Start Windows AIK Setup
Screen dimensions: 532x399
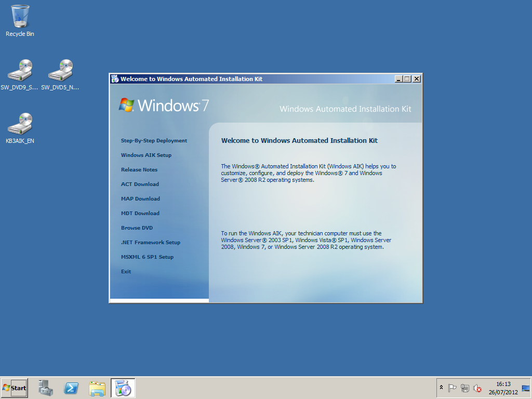(x=146, y=155)
